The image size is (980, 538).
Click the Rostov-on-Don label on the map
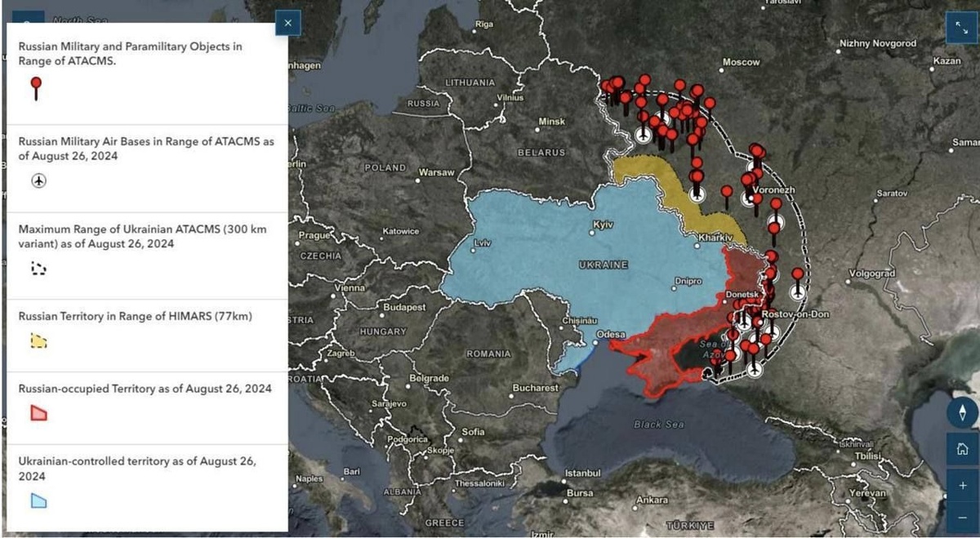[x=795, y=314]
